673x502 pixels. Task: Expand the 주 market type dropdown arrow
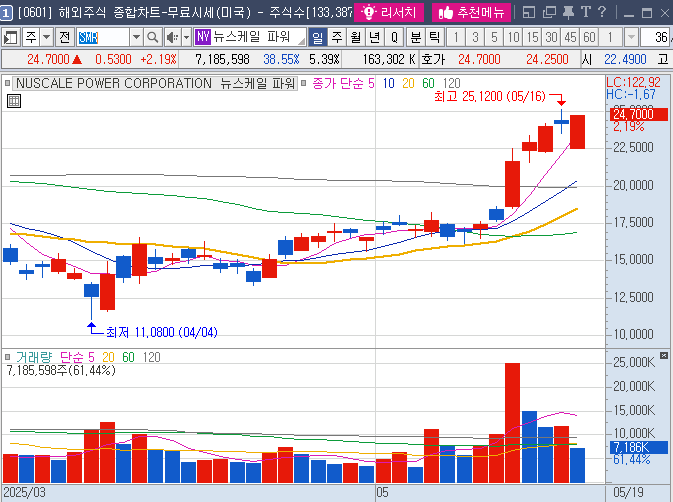46,38
